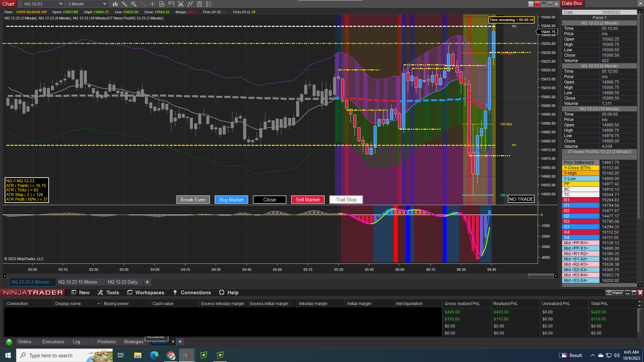
Task: Open the bar type chart style icon
Action: (x=115, y=4)
